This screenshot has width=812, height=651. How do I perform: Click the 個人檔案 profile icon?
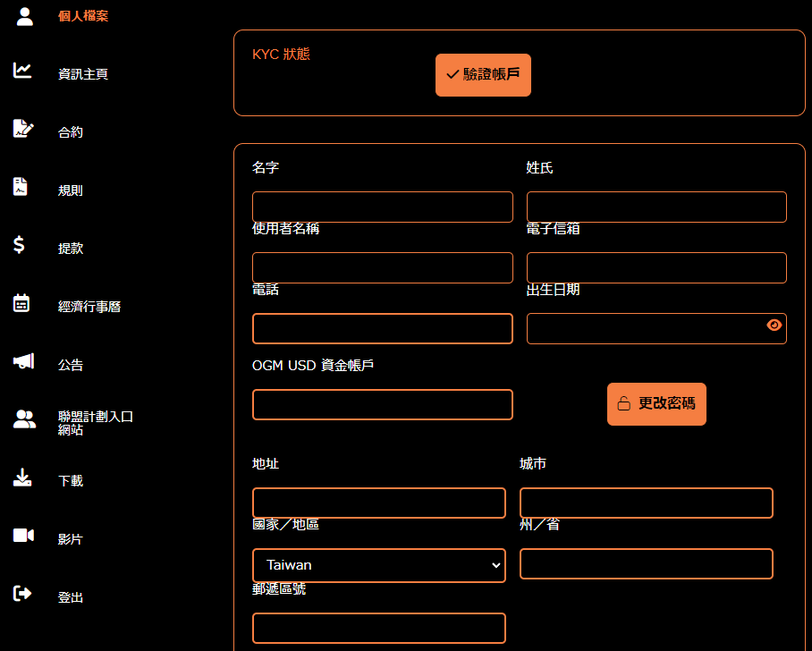(x=24, y=15)
